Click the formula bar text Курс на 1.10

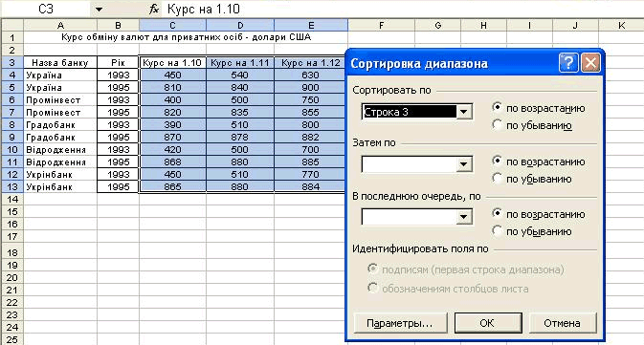203,9
